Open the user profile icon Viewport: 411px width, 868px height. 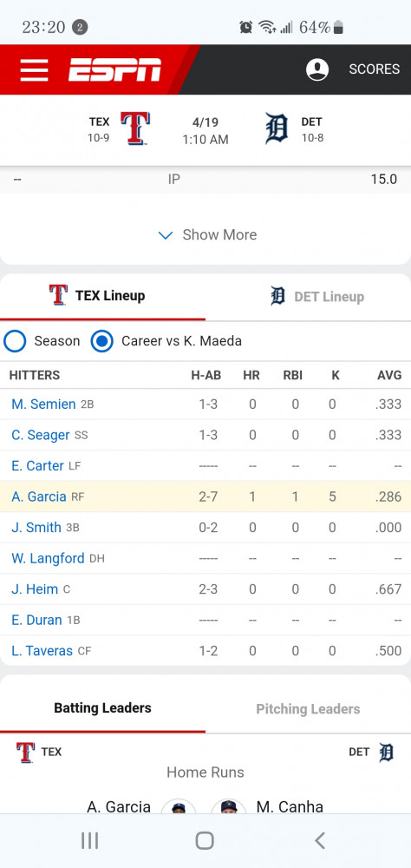[x=317, y=69]
